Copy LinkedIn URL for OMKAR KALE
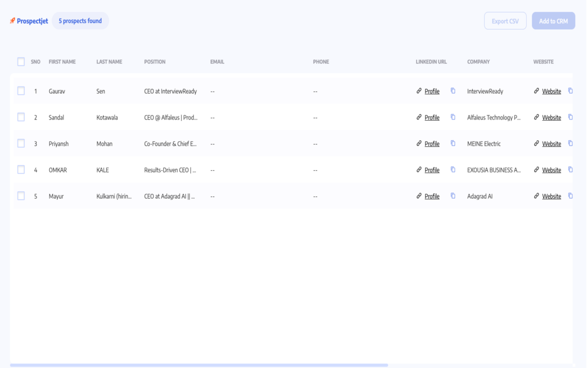The image size is (588, 368). pos(453,170)
